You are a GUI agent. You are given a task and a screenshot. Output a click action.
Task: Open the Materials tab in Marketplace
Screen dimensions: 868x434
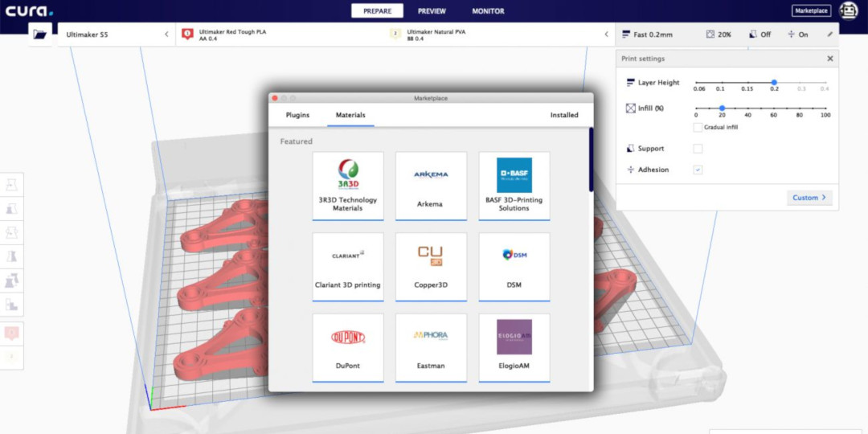tap(350, 115)
